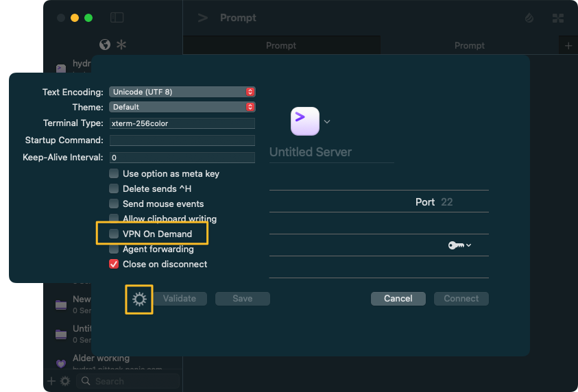Enable Send mouse events checkbox
The height and width of the screenshot is (392, 578).
[x=114, y=204]
